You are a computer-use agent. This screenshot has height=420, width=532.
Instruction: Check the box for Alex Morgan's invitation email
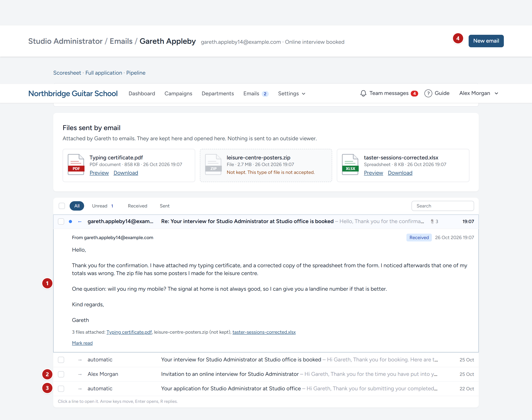(61, 374)
